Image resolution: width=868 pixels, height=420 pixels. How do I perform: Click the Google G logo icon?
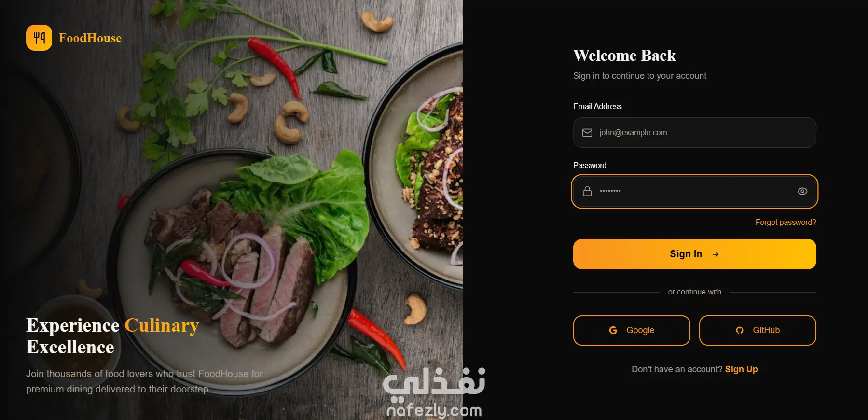(613, 330)
